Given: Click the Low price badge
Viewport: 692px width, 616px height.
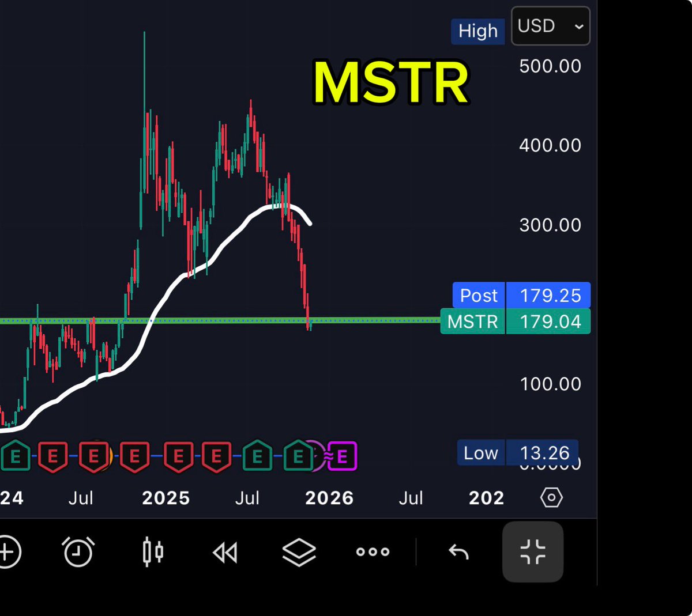Looking at the screenshot, I should click(x=480, y=453).
